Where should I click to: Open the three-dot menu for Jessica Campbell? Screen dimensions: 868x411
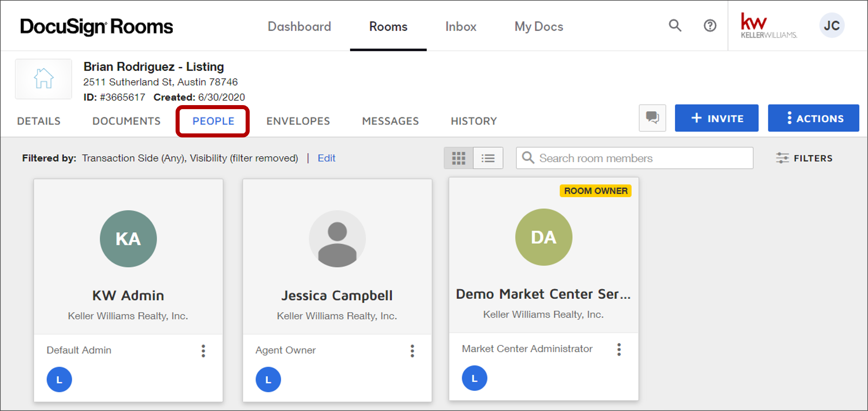point(412,351)
